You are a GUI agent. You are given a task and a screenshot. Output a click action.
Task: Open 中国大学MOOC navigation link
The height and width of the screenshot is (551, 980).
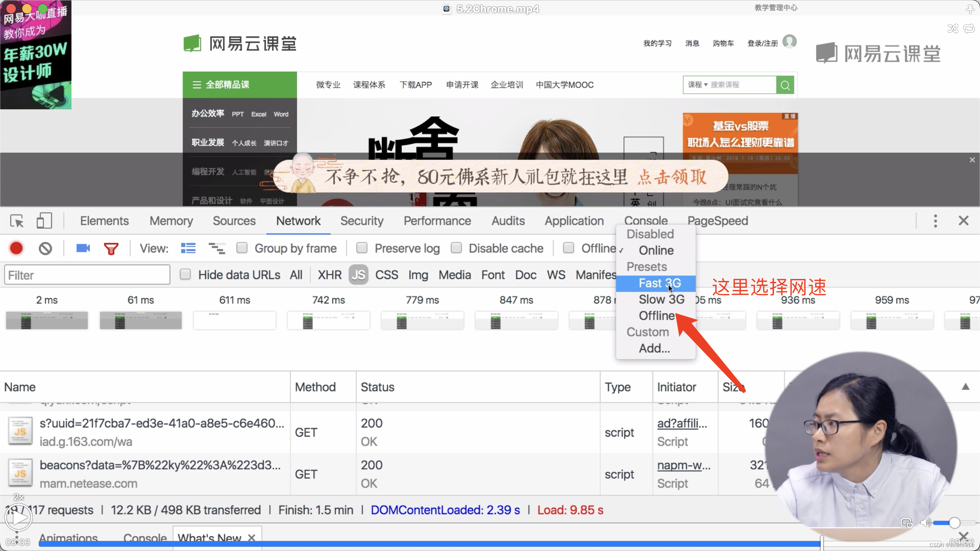click(x=564, y=85)
